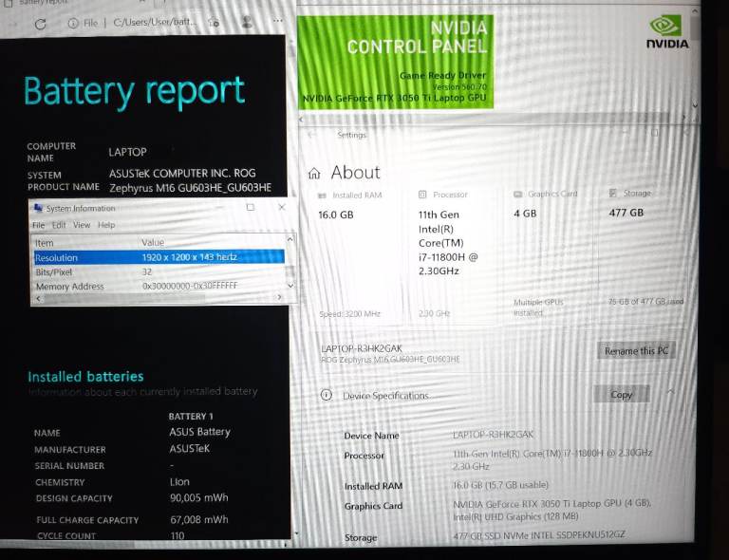Select the Resolution row
Image resolution: width=729 pixels, height=560 pixels.
159,257
